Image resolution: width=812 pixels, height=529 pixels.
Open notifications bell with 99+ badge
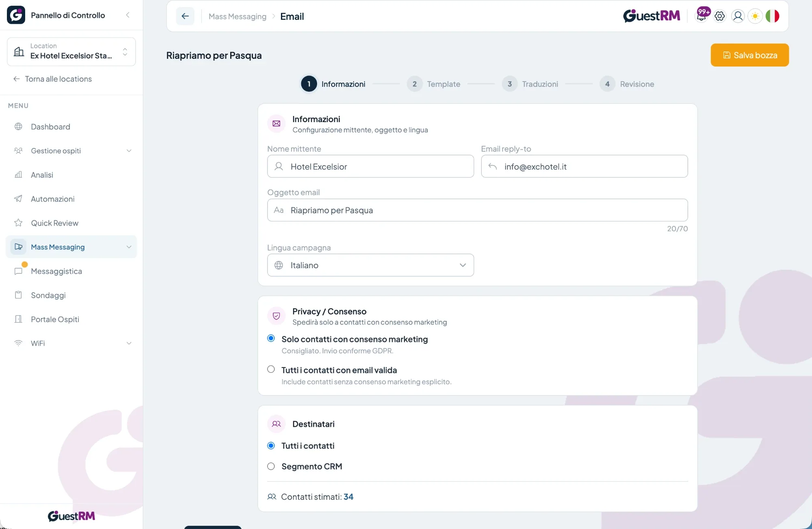pos(702,15)
